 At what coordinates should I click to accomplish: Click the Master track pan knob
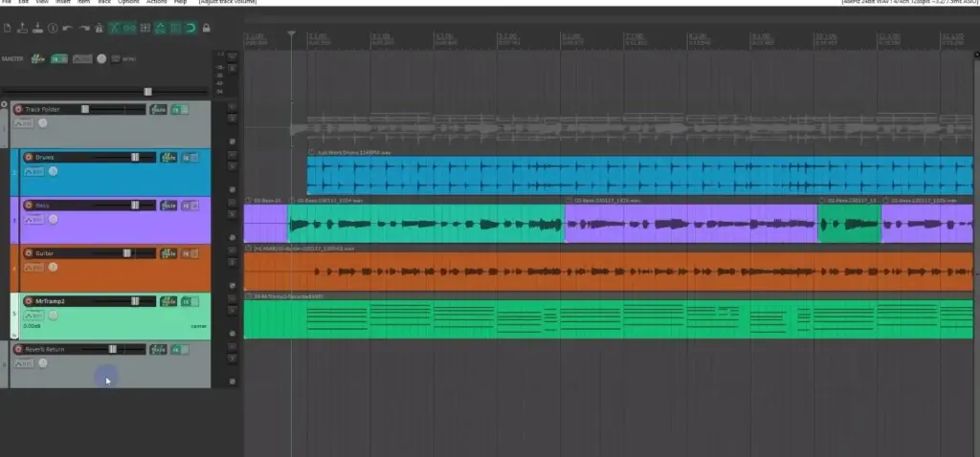point(101,58)
